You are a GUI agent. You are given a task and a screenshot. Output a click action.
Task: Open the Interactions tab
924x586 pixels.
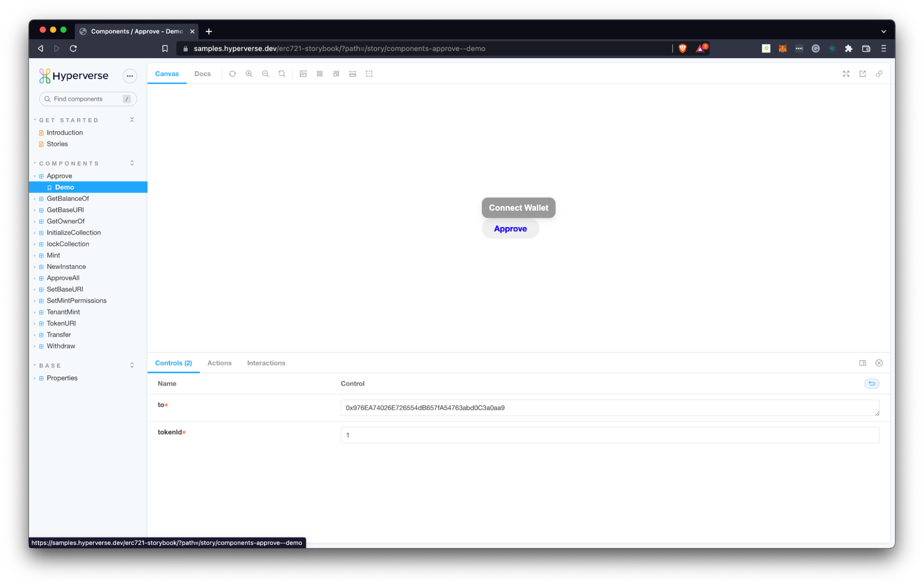[266, 363]
